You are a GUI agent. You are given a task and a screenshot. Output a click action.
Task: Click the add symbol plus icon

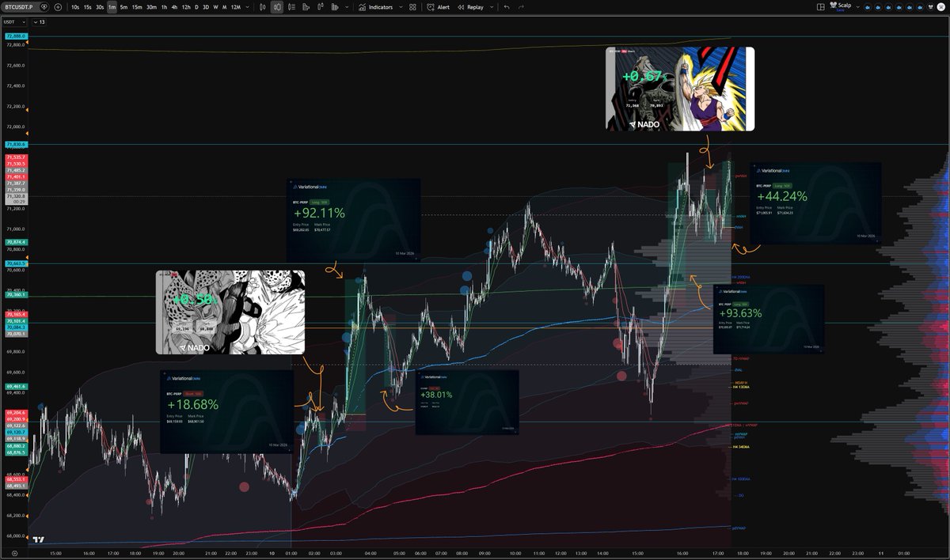point(58,7)
